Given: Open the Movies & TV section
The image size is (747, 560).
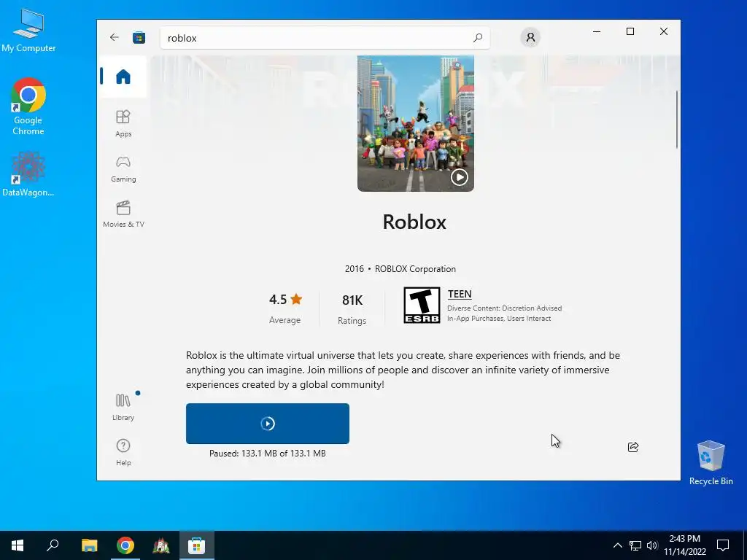Looking at the screenshot, I should pyautogui.click(x=123, y=214).
